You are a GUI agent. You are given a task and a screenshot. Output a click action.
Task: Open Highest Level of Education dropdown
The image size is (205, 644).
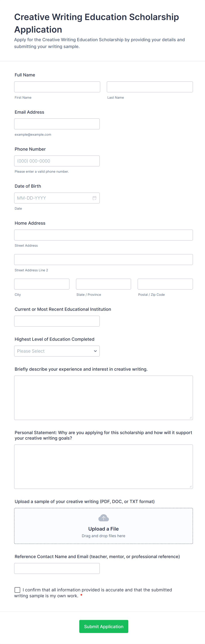[57, 351]
